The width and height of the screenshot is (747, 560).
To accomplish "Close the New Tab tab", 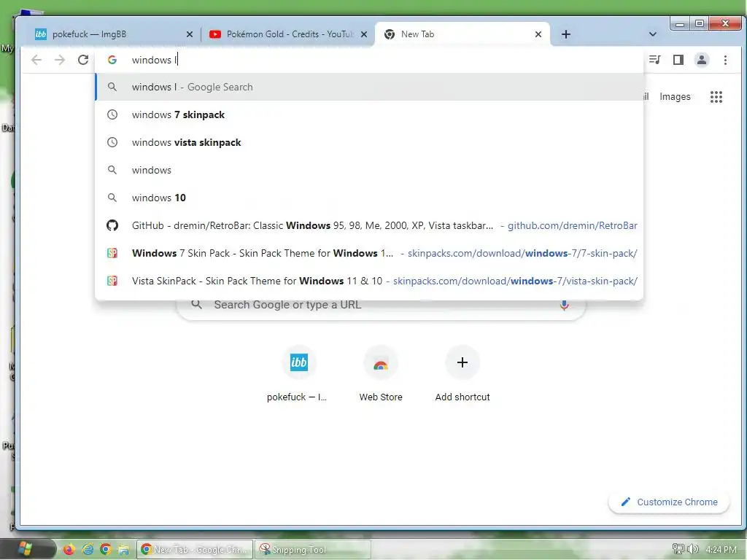I will (538, 34).
